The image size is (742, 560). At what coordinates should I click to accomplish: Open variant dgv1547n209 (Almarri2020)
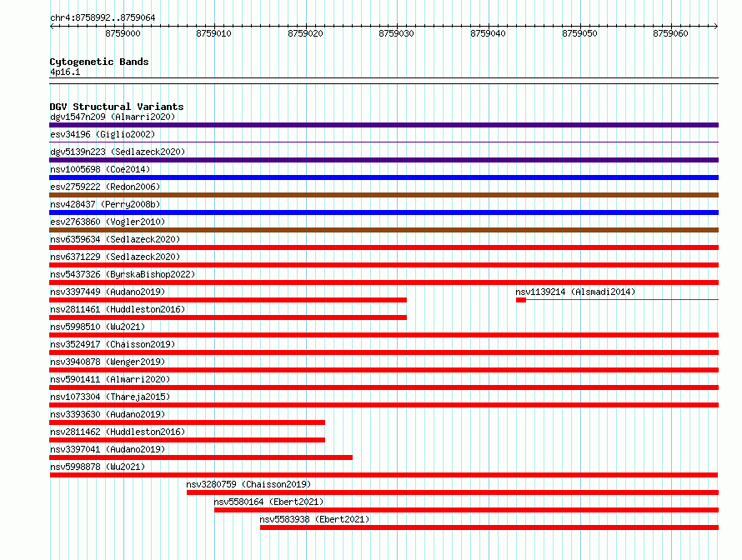pos(113,117)
